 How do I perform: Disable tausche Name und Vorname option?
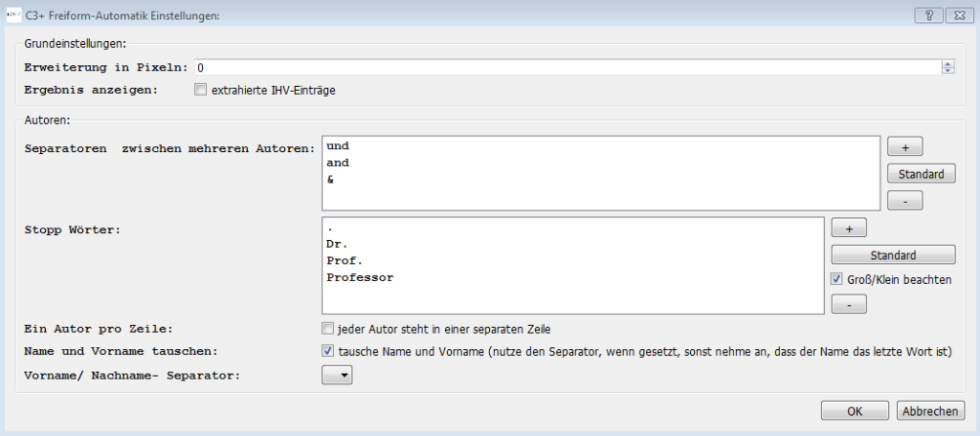point(327,351)
